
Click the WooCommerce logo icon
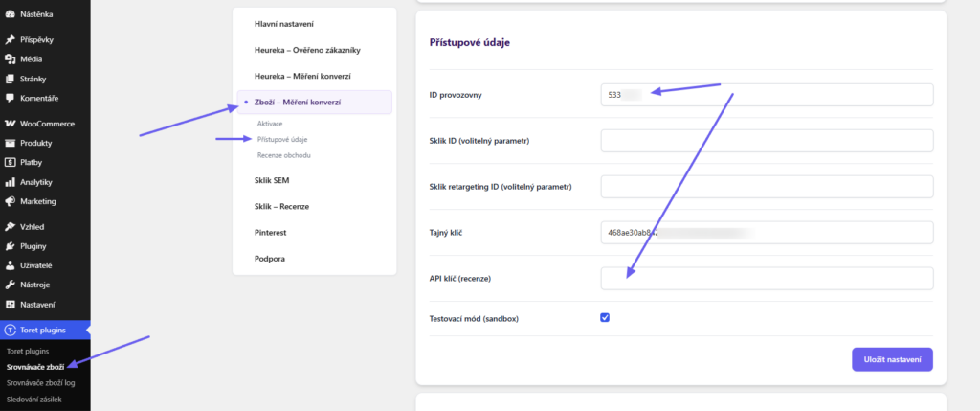[x=10, y=124]
